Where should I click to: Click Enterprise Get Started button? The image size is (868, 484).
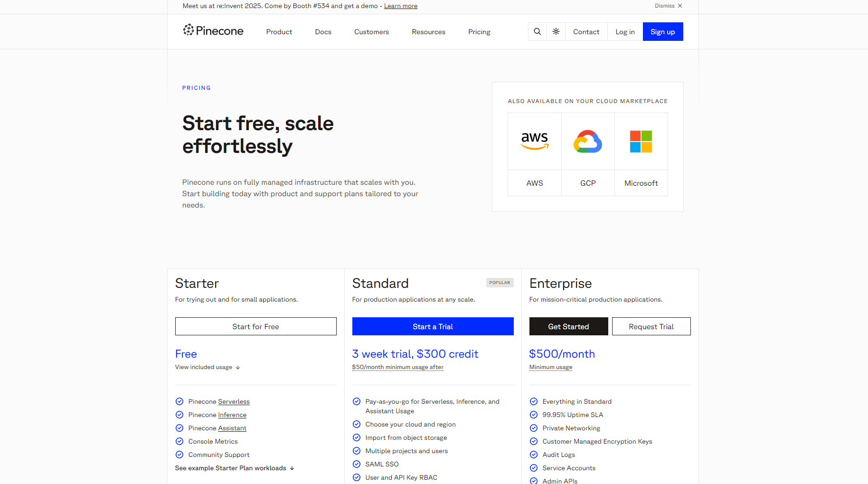568,326
